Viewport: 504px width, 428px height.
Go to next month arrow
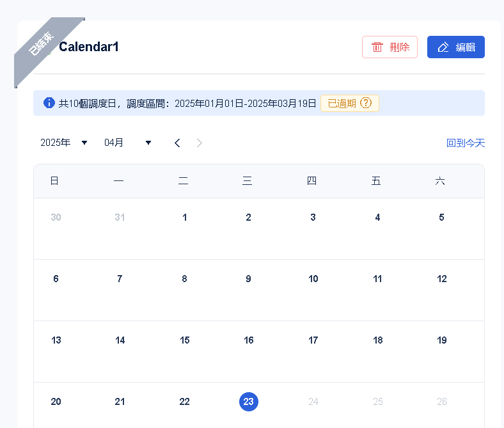(200, 143)
